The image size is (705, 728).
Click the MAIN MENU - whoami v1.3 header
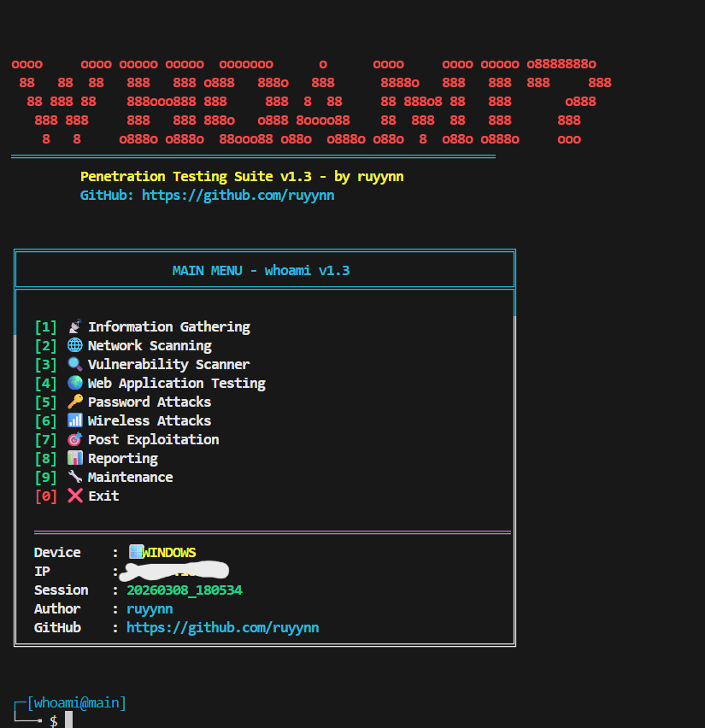[x=261, y=271]
